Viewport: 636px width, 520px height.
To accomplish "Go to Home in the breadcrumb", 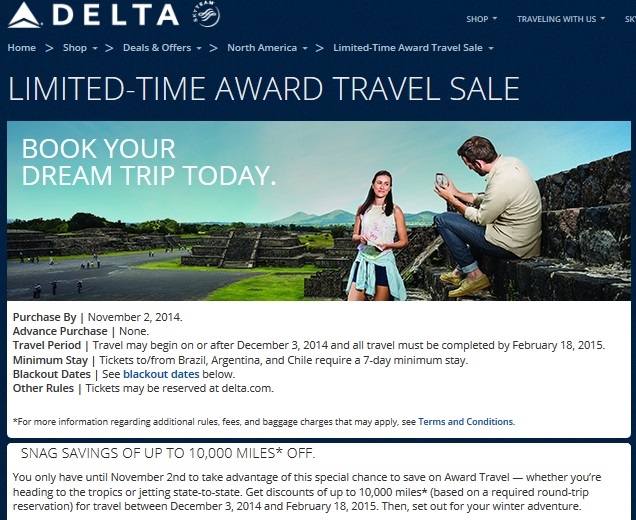I will [21, 47].
